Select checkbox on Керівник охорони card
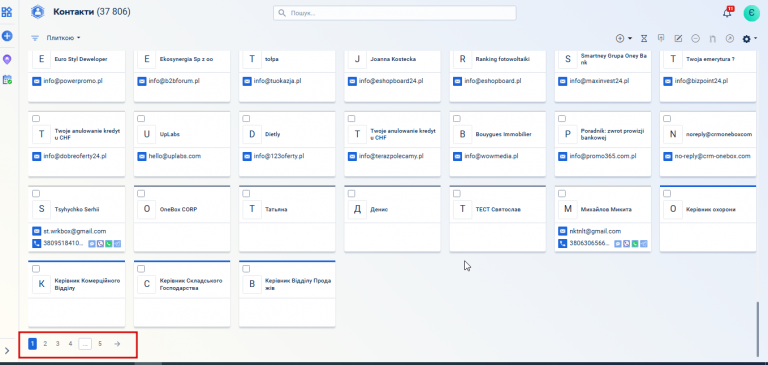Image resolution: width=768 pixels, height=365 pixels. [x=667, y=194]
